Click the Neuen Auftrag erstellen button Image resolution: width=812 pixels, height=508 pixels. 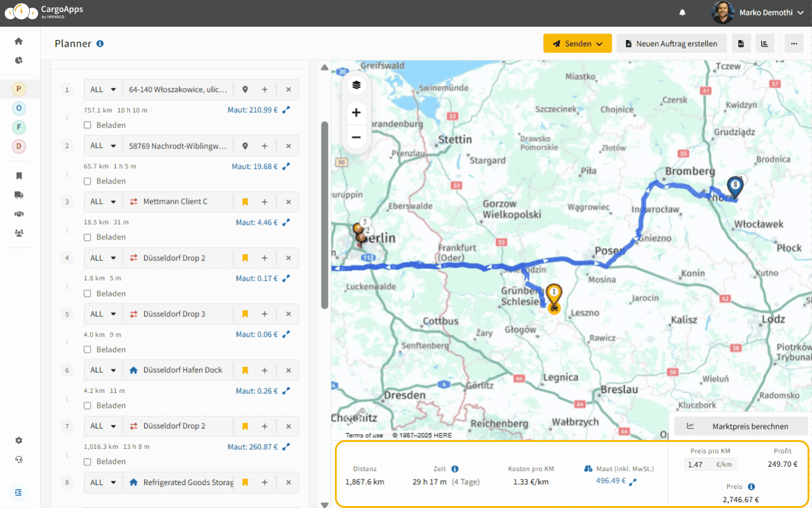(x=671, y=43)
